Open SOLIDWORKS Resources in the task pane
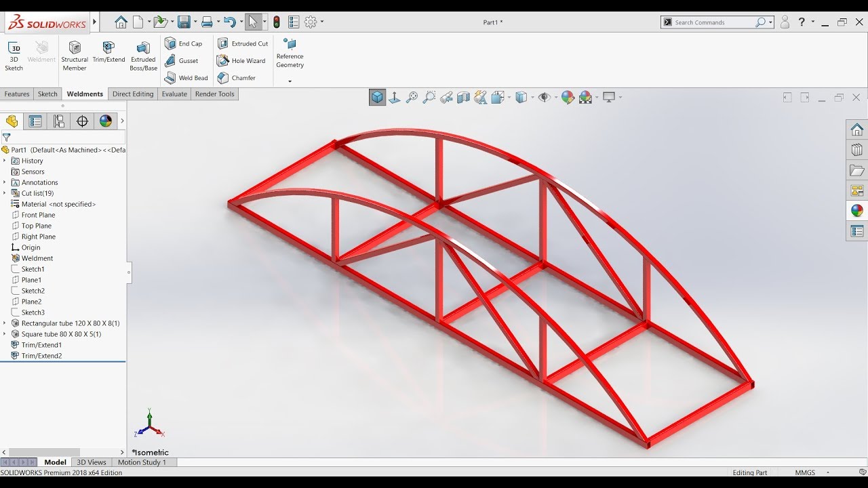This screenshot has width=868, height=488. pyautogui.click(x=857, y=129)
